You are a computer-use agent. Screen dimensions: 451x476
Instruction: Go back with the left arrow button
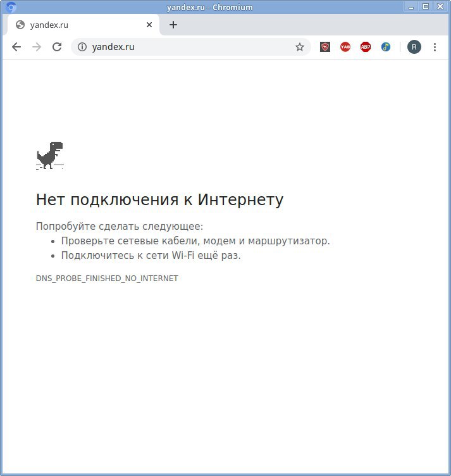[x=16, y=47]
